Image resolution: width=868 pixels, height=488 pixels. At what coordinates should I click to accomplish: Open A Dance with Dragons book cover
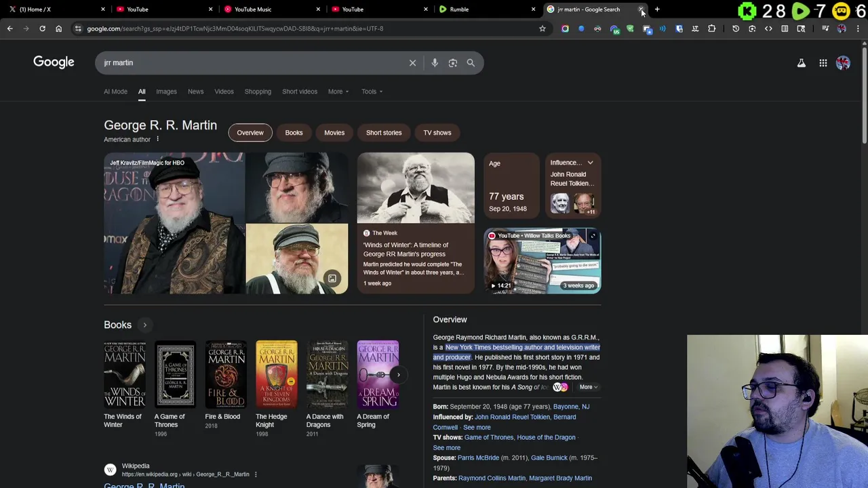click(327, 374)
